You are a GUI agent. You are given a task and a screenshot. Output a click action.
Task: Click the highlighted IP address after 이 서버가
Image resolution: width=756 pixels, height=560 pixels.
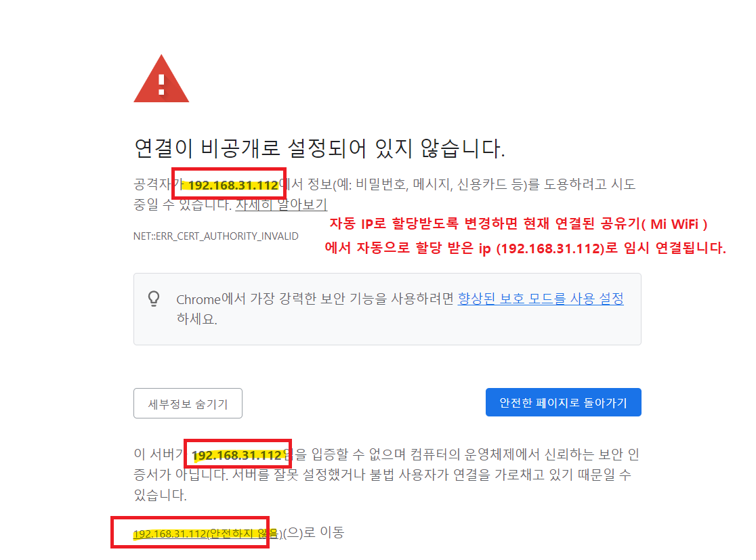tap(236, 455)
